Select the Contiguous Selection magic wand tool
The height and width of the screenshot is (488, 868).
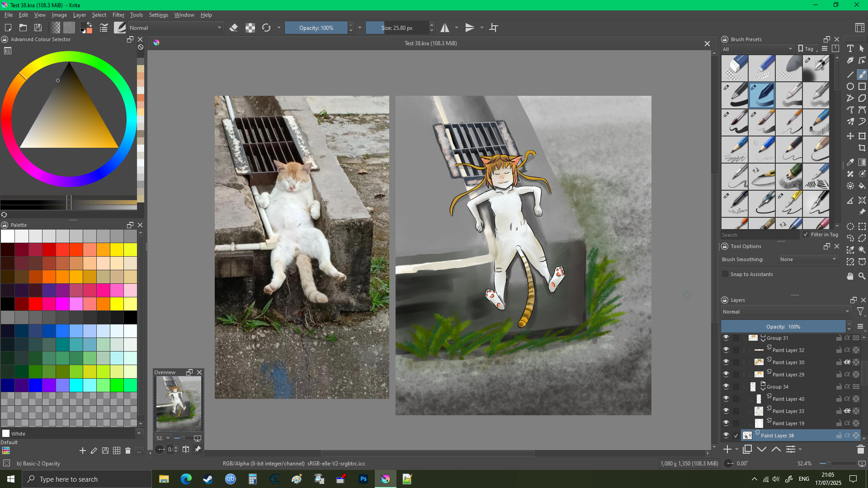862,249
